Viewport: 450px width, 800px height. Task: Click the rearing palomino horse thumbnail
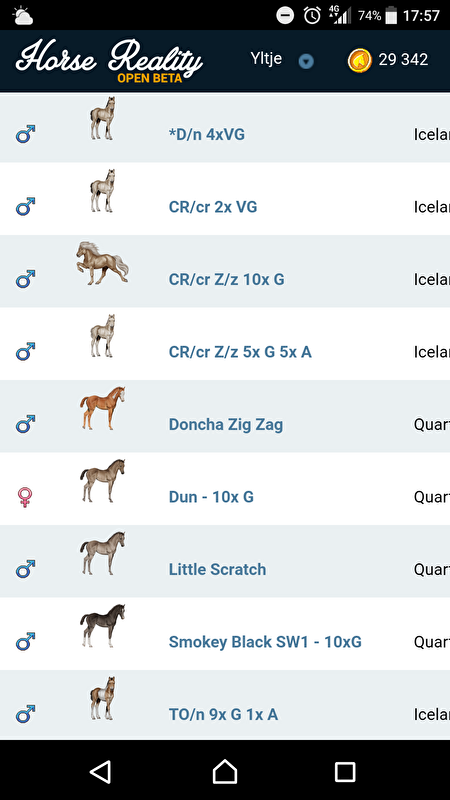coord(102,263)
